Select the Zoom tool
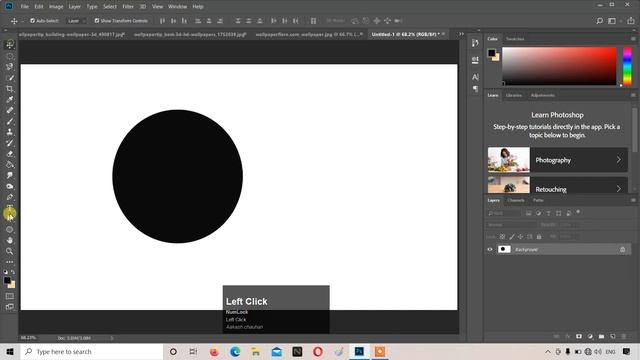 (x=10, y=251)
